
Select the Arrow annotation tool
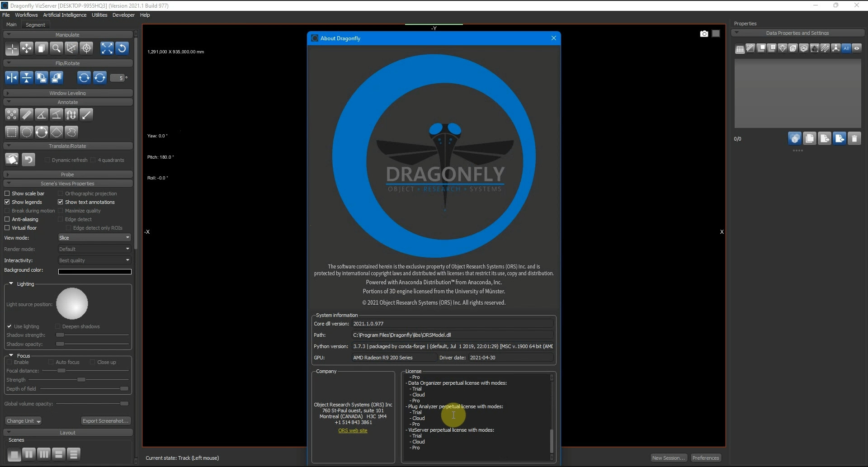(86, 115)
